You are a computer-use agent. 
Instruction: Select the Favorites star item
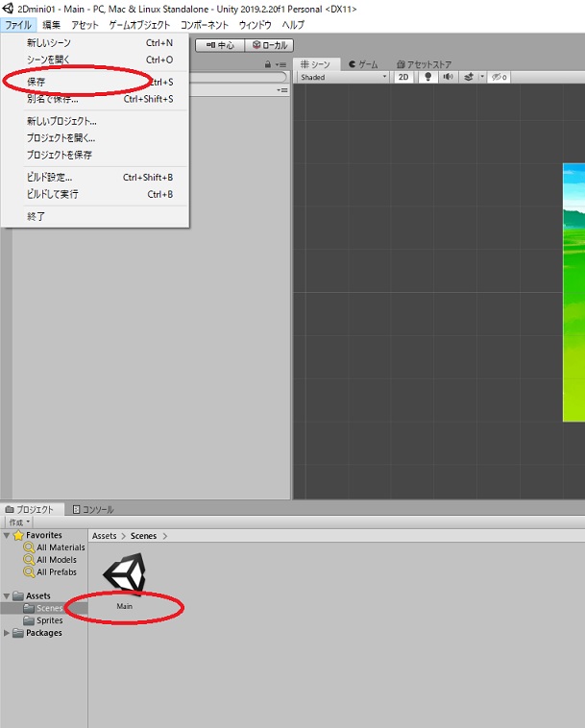37,535
